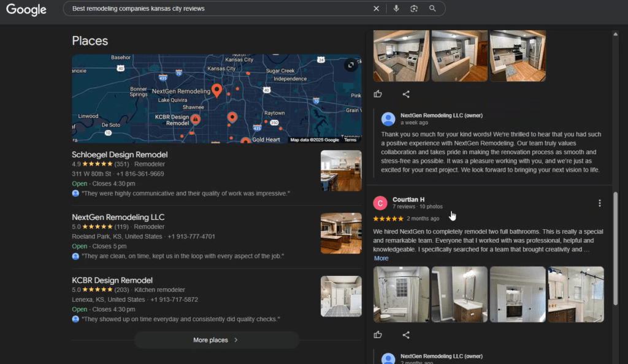
Task: Like Courtlan H's bathroom remodel review
Action: 378,335
